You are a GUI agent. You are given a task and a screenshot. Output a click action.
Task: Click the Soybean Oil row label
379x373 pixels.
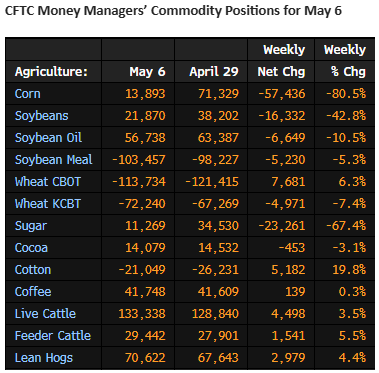[48, 138]
